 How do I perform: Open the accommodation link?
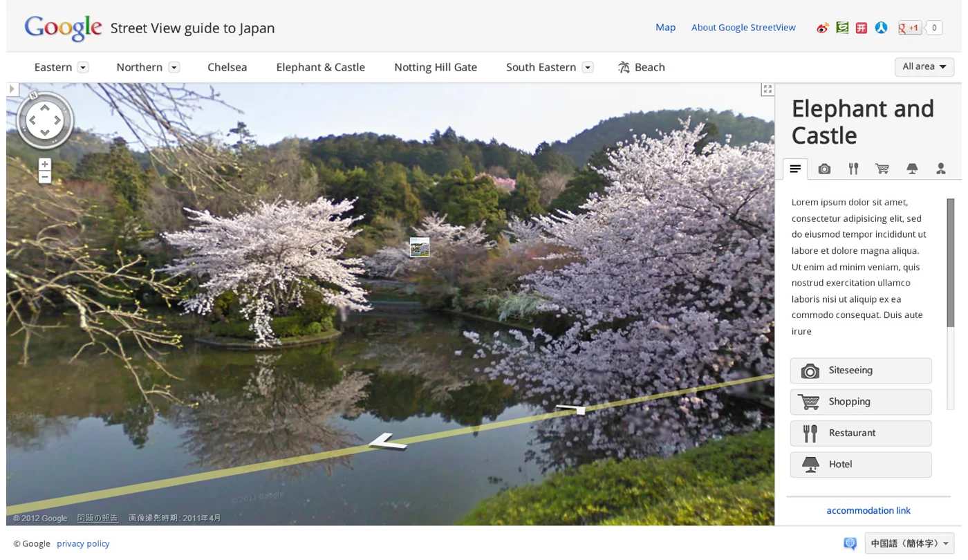click(x=868, y=510)
